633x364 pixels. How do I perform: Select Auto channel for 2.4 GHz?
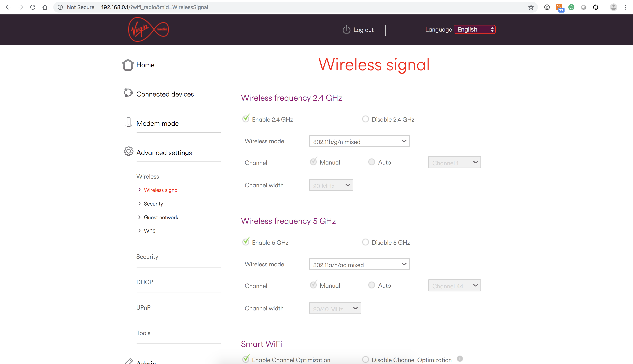point(372,162)
